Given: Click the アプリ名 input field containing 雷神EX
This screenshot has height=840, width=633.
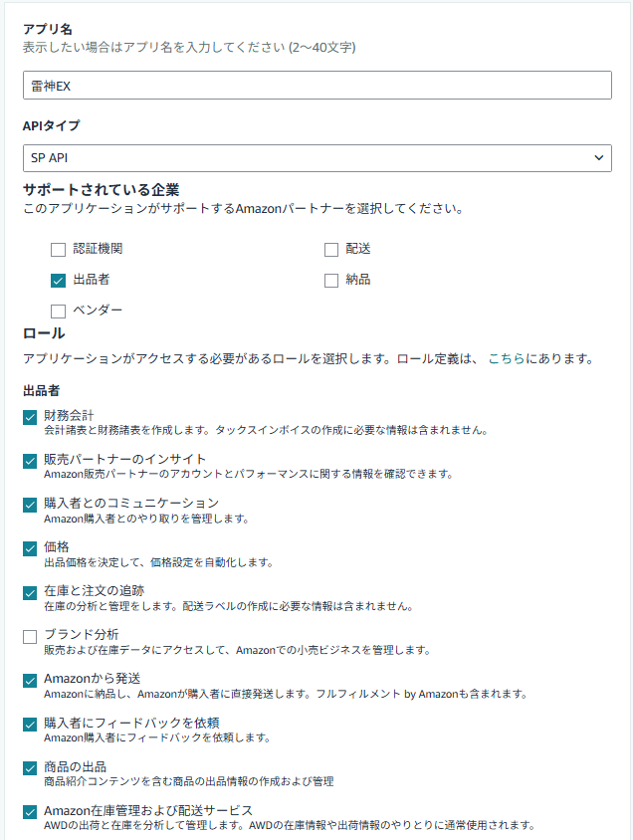Looking at the screenshot, I should 317,86.
